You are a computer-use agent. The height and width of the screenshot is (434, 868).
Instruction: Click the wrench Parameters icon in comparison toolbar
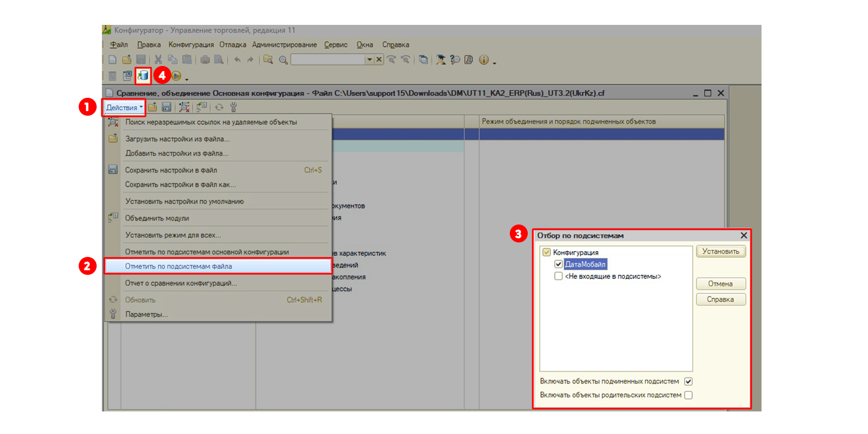pos(234,107)
